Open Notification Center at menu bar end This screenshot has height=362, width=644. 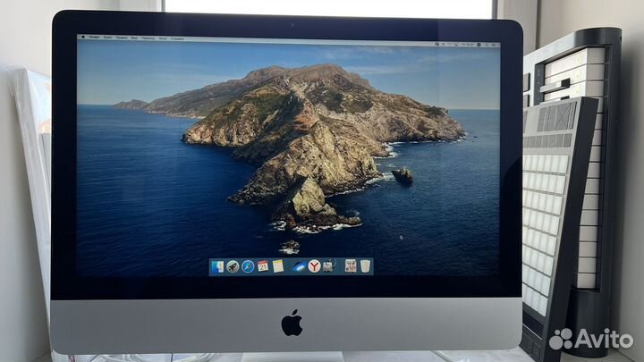tap(494, 45)
